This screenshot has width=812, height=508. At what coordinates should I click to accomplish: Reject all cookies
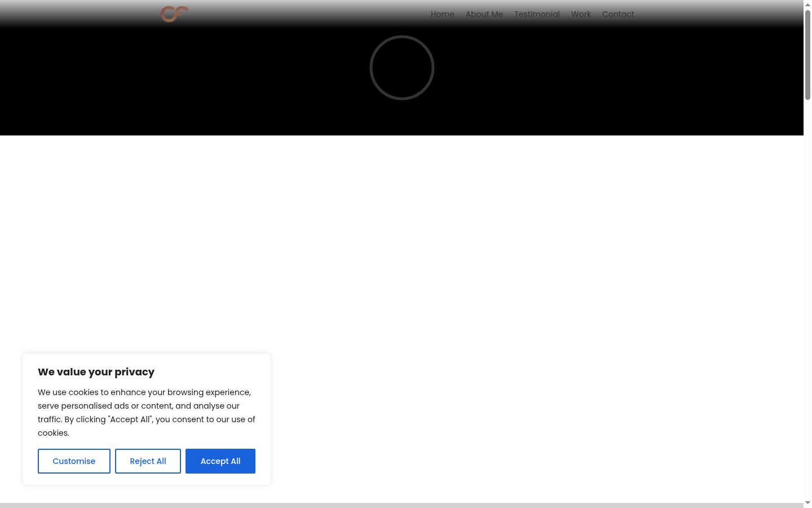[148, 461]
